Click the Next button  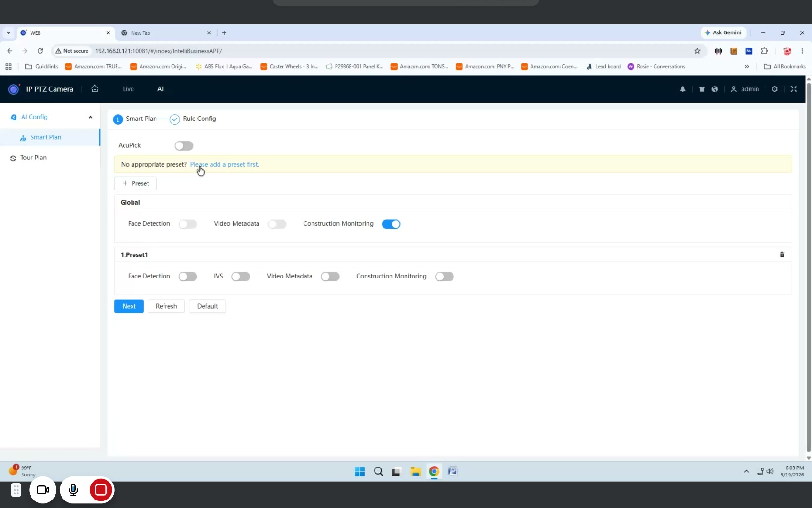click(129, 306)
